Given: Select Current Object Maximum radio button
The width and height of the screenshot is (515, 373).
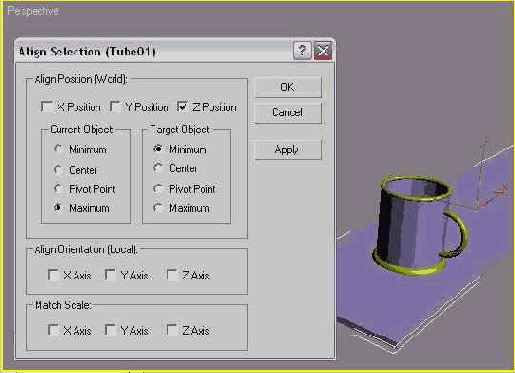Looking at the screenshot, I should click(58, 208).
